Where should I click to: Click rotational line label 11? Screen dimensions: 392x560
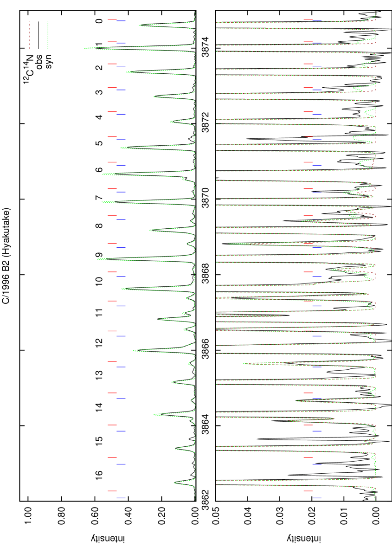click(98, 312)
